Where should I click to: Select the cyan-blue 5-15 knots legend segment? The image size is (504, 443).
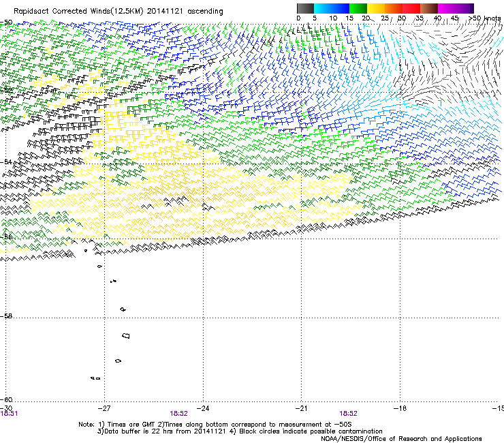[332, 8]
